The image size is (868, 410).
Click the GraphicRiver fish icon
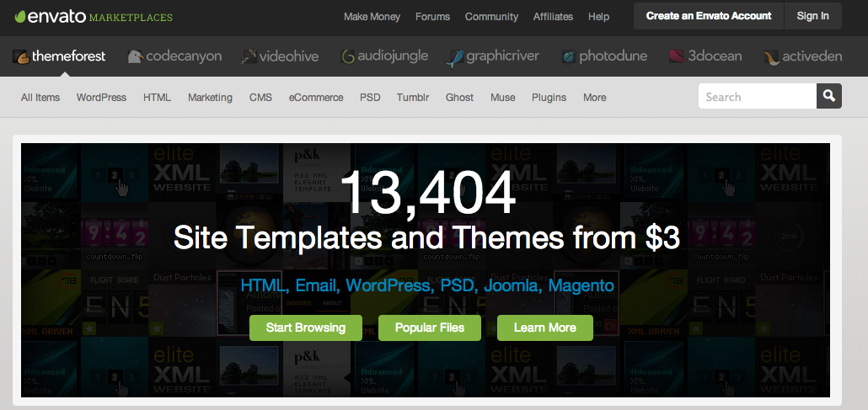point(454,58)
